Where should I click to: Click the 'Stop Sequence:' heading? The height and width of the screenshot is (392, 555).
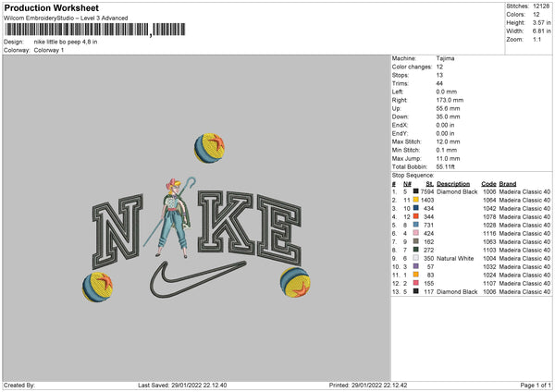tap(413, 175)
